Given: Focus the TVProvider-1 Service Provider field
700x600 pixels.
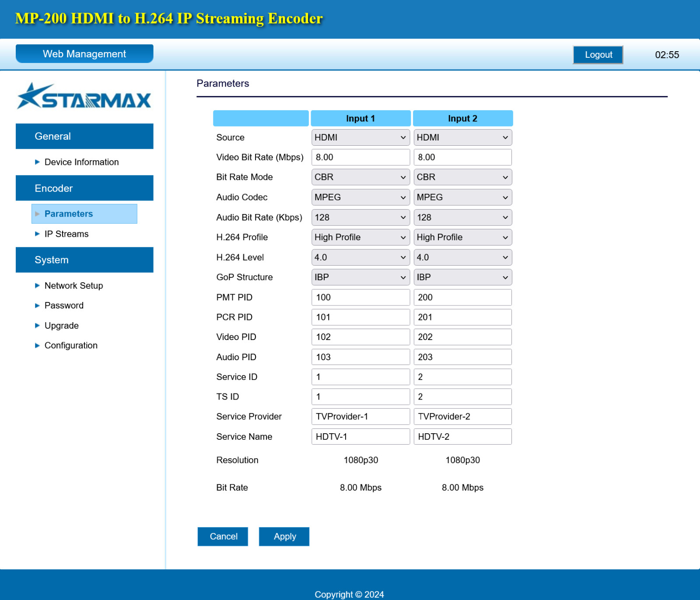Looking at the screenshot, I should [360, 417].
